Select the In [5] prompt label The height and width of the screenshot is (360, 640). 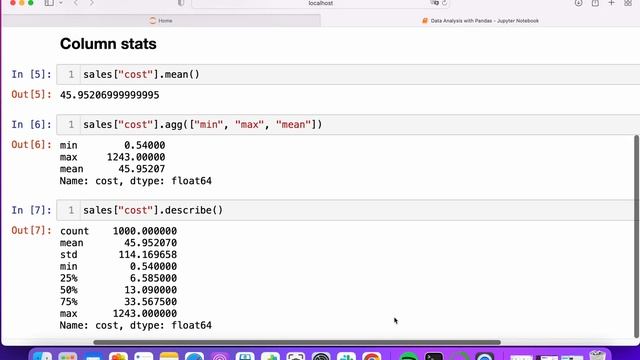point(31,74)
